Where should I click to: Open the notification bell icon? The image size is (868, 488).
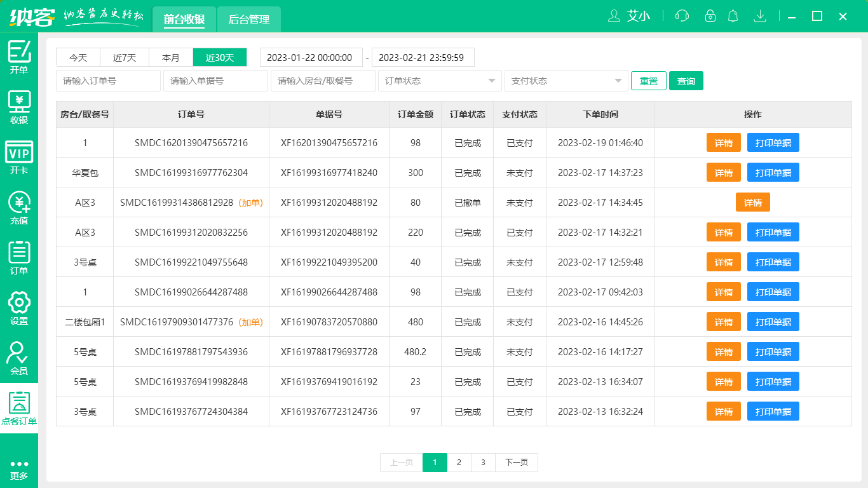pyautogui.click(x=733, y=16)
